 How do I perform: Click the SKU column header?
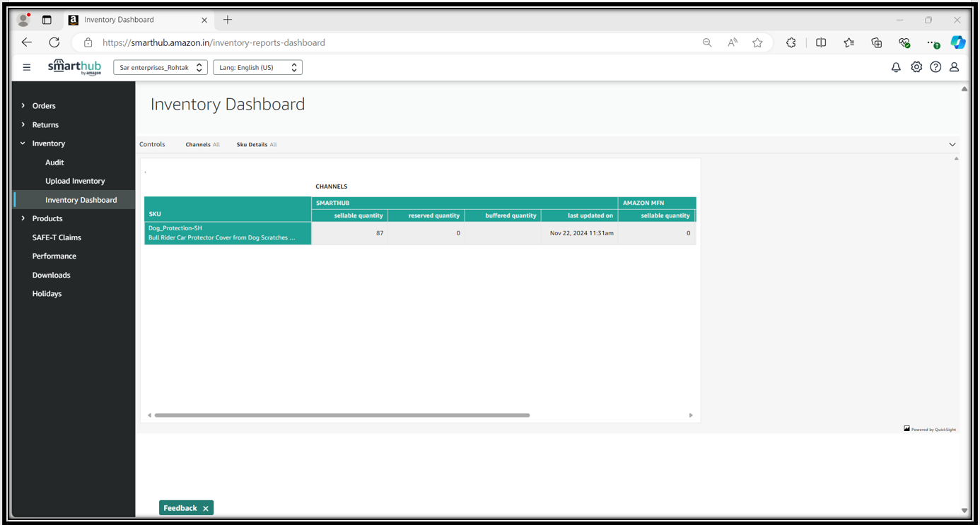point(228,209)
